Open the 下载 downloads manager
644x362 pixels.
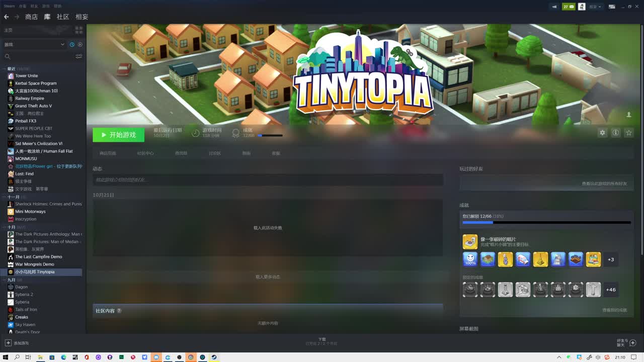coord(322,341)
